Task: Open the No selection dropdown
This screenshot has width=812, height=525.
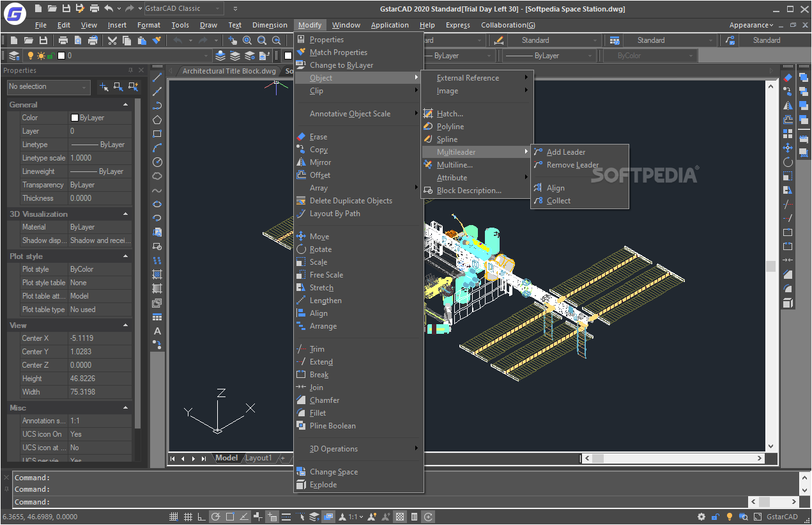Action: [x=49, y=86]
